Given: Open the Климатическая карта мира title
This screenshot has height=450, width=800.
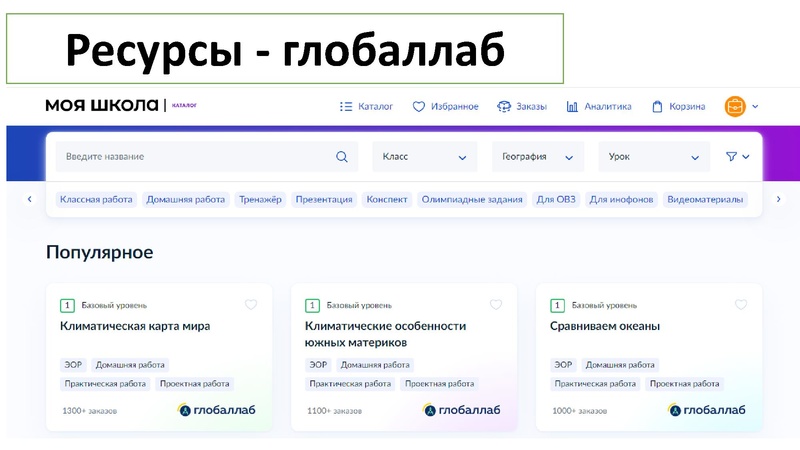Looking at the screenshot, I should pyautogui.click(x=135, y=326).
